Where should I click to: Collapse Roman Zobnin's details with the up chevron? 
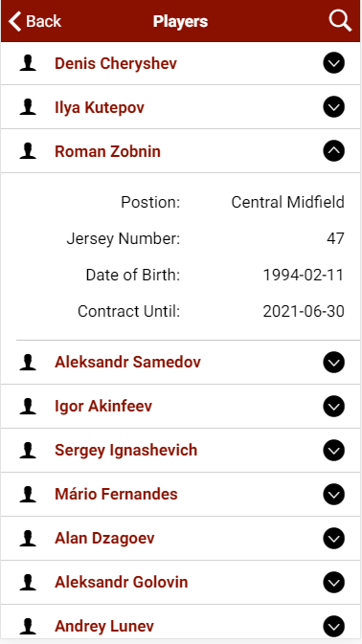pos(333,151)
